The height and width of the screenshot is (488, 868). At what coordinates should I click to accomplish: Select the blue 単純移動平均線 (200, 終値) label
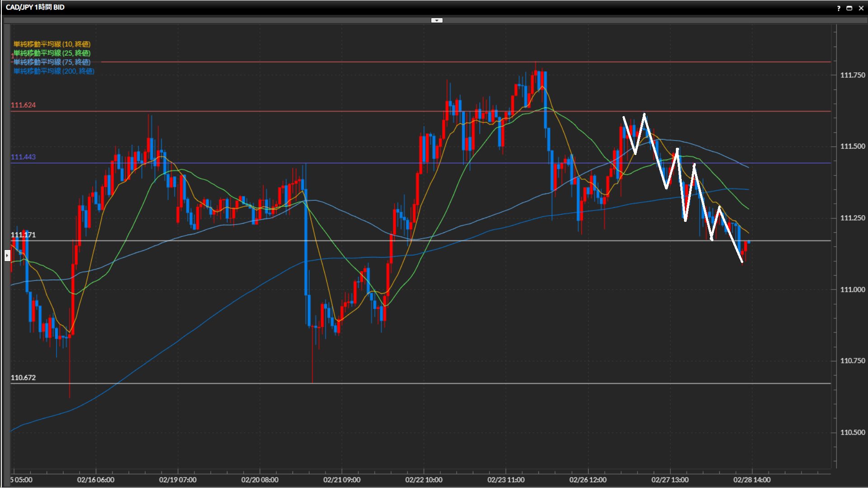pos(54,71)
